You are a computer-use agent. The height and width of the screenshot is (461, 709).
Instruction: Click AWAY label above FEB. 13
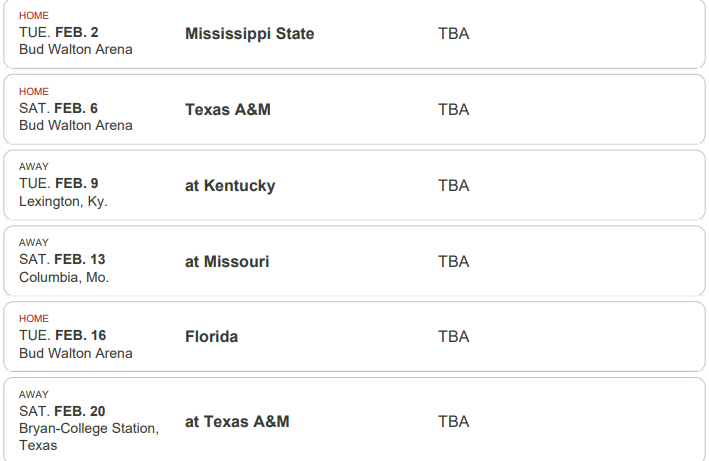[34, 243]
